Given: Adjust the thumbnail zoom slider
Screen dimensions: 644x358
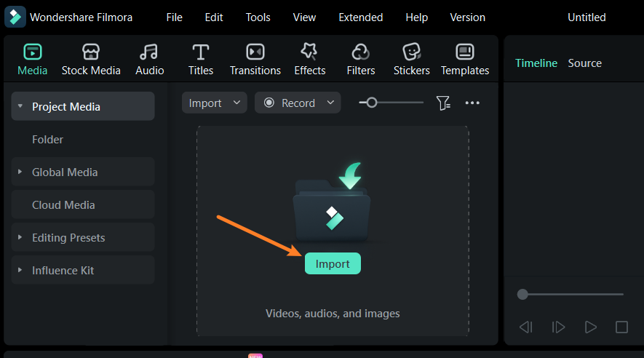Looking at the screenshot, I should pyautogui.click(x=372, y=103).
